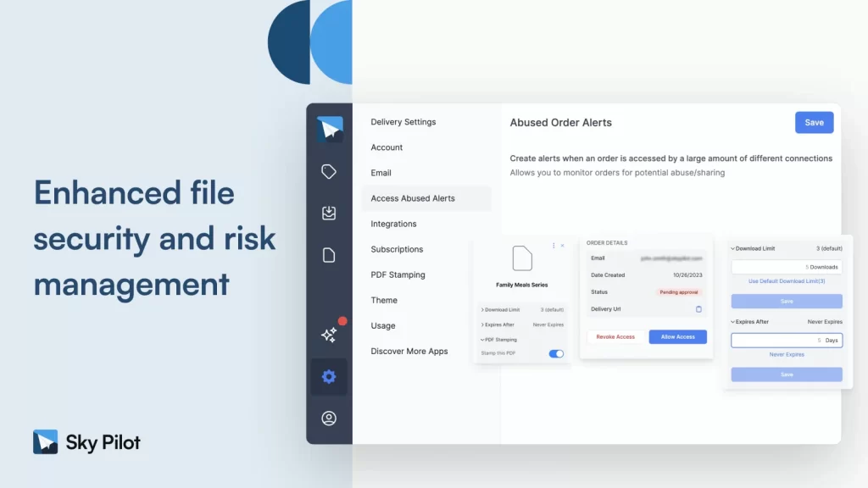
Task: Open settings via the gear icon
Action: coord(329,377)
